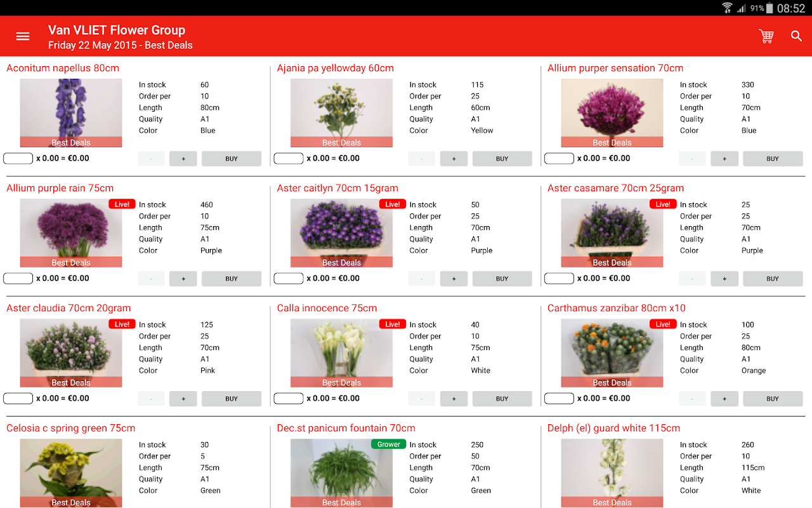
Task: Open the Aster casamare 70cm 25gram title
Action: point(616,188)
